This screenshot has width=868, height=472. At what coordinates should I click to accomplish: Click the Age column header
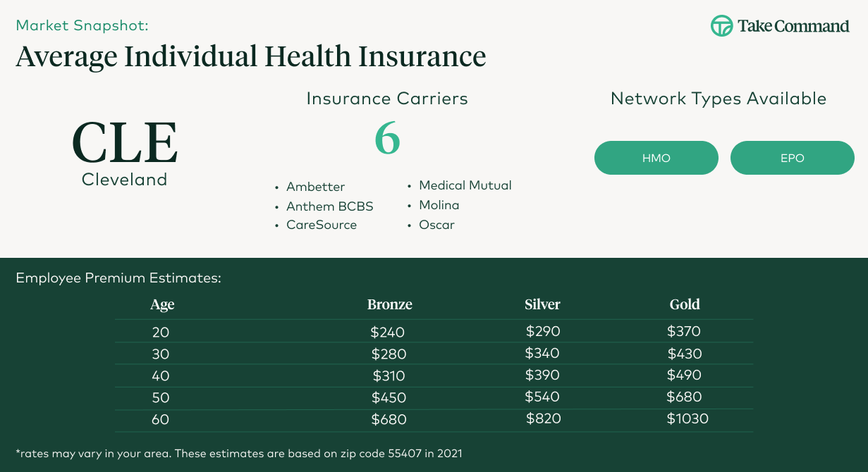pyautogui.click(x=162, y=304)
